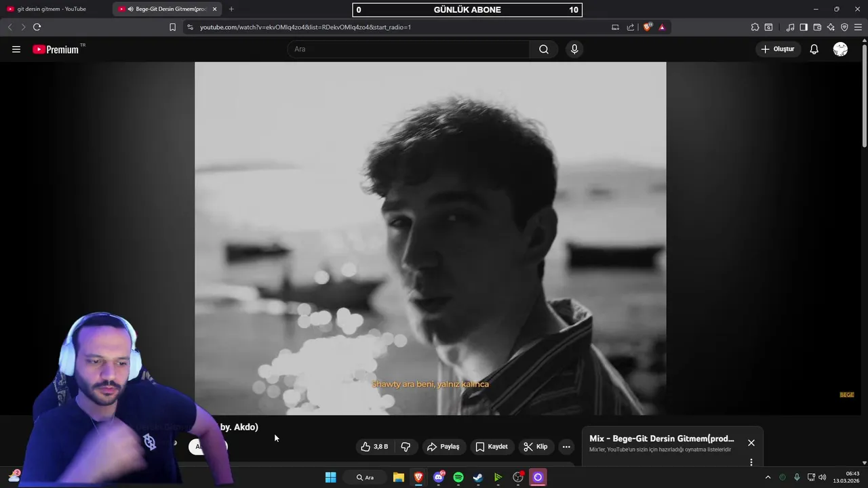Like the video showing 3,8 B
This screenshot has height=488, width=868.
(374, 447)
